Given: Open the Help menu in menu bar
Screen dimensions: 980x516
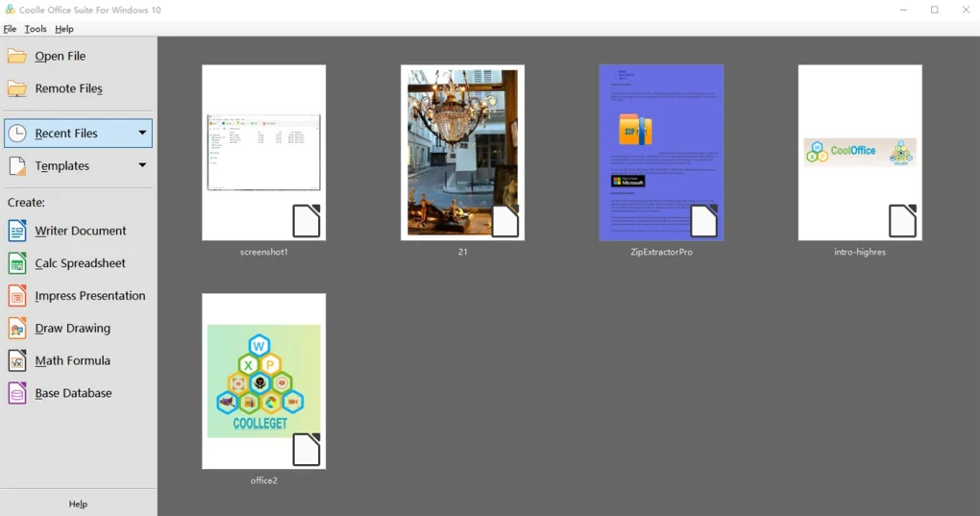Looking at the screenshot, I should pyautogui.click(x=64, y=29).
